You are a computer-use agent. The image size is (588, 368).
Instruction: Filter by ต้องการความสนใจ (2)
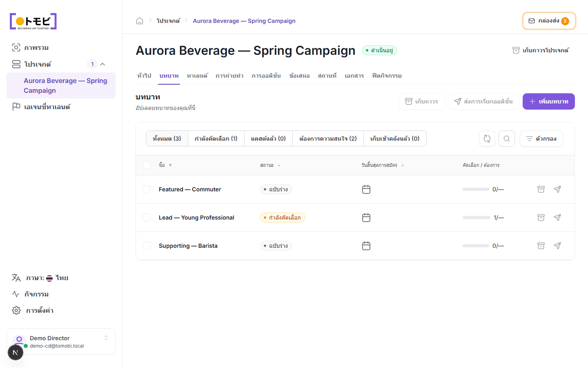[328, 139]
